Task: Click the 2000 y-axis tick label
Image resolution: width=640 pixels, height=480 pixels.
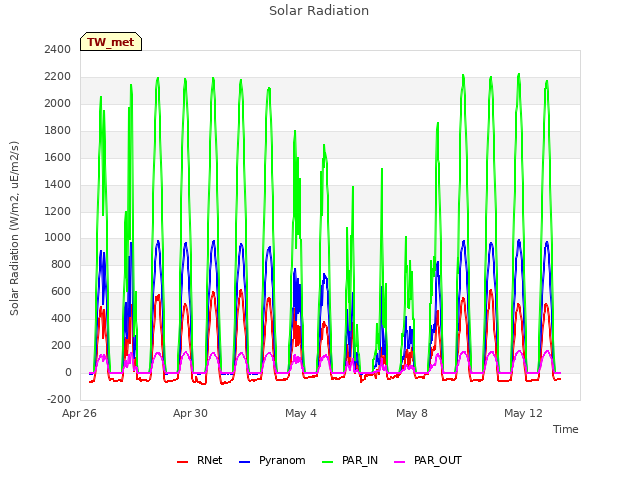Action: [x=58, y=103]
